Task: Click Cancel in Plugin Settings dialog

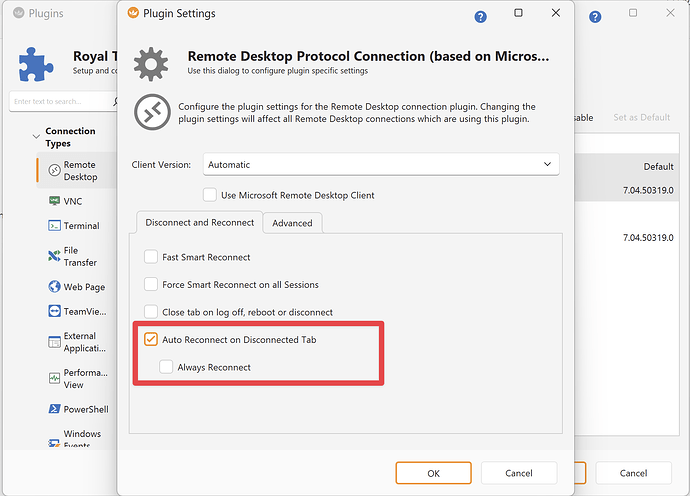Action: point(519,473)
